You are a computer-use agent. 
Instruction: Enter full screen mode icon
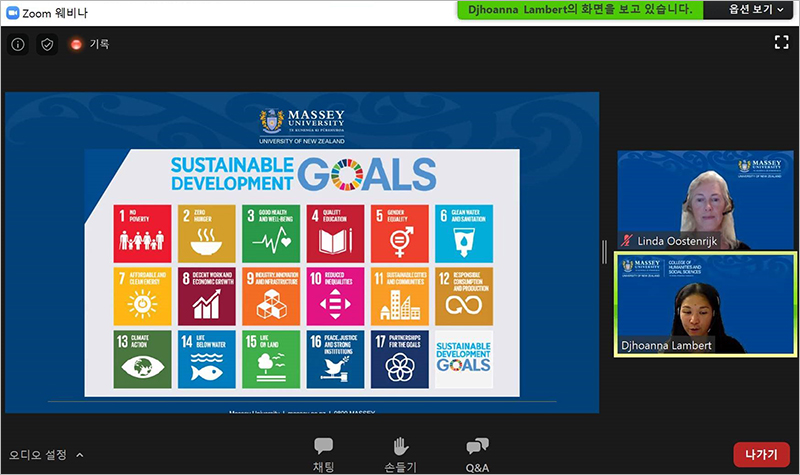tap(781, 42)
